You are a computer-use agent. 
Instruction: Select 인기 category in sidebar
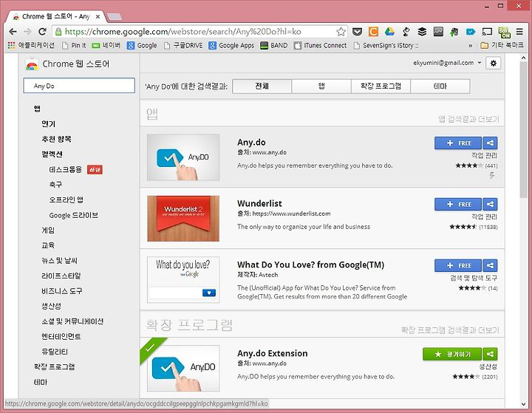tap(49, 124)
